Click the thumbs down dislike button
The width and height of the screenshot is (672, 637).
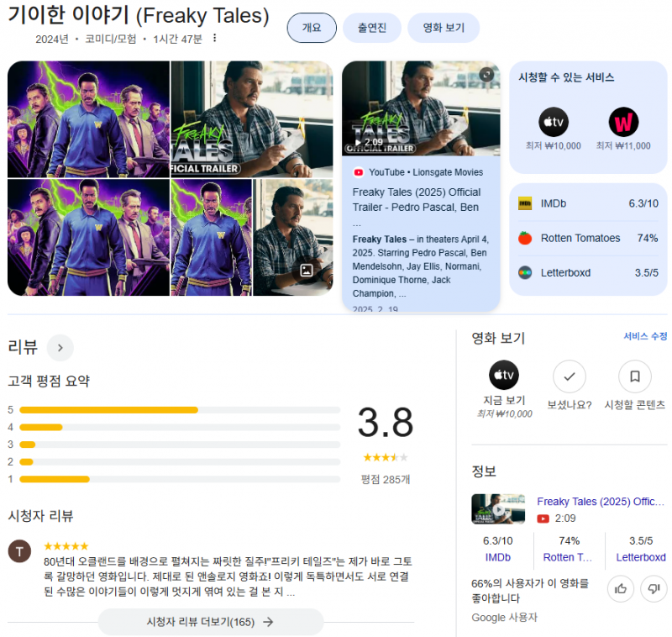[x=654, y=589]
